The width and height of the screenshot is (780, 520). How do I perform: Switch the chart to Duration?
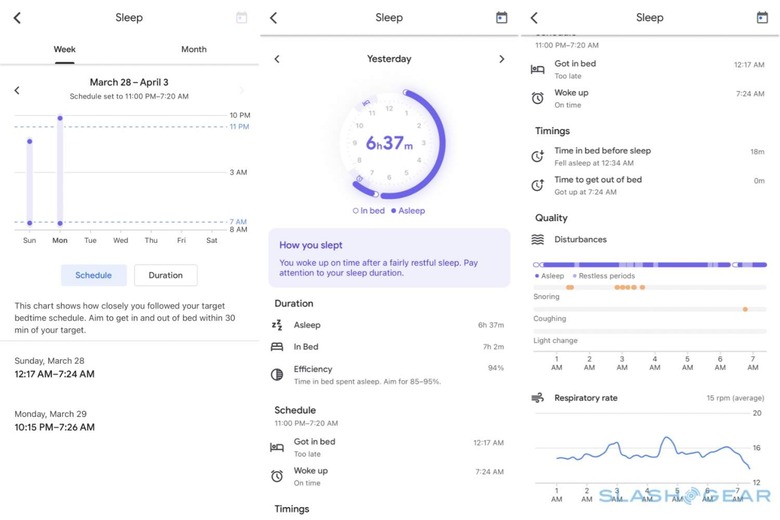[165, 275]
